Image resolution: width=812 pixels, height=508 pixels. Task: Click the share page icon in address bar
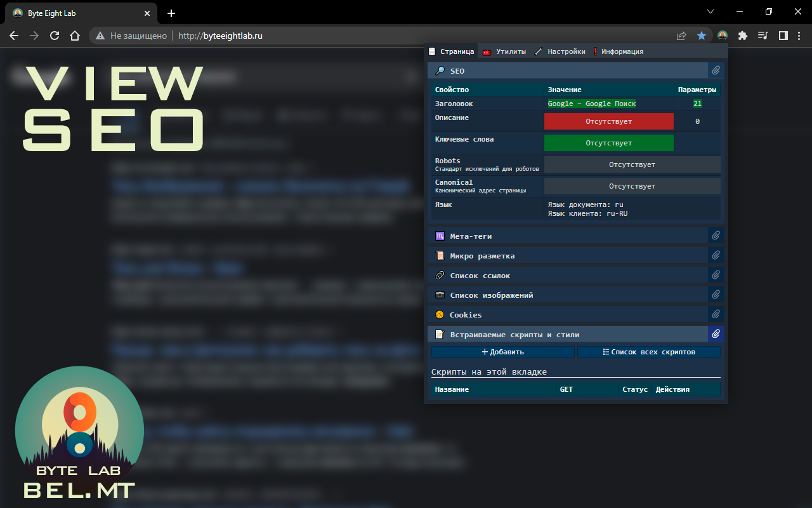pyautogui.click(x=681, y=36)
